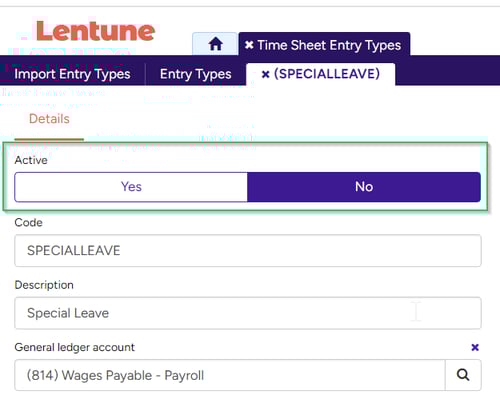500x399 pixels.
Task: Click the Code label
Action: tap(29, 223)
